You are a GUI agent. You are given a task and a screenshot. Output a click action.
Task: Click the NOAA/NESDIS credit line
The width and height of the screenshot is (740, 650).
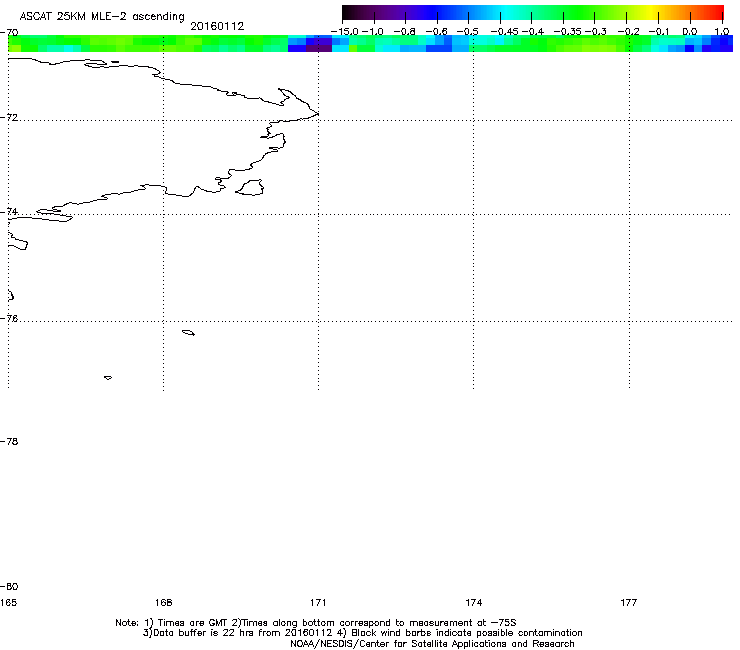[432, 644]
